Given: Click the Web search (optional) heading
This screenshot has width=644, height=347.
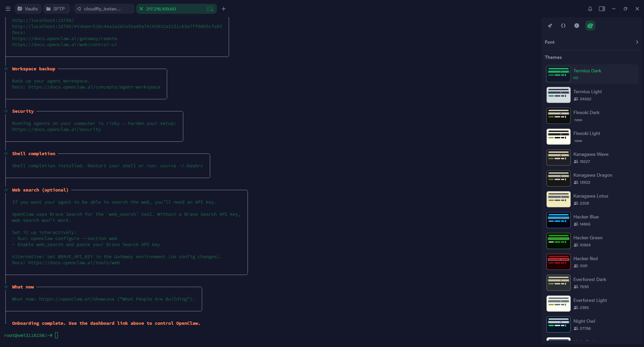Looking at the screenshot, I should coord(40,190).
